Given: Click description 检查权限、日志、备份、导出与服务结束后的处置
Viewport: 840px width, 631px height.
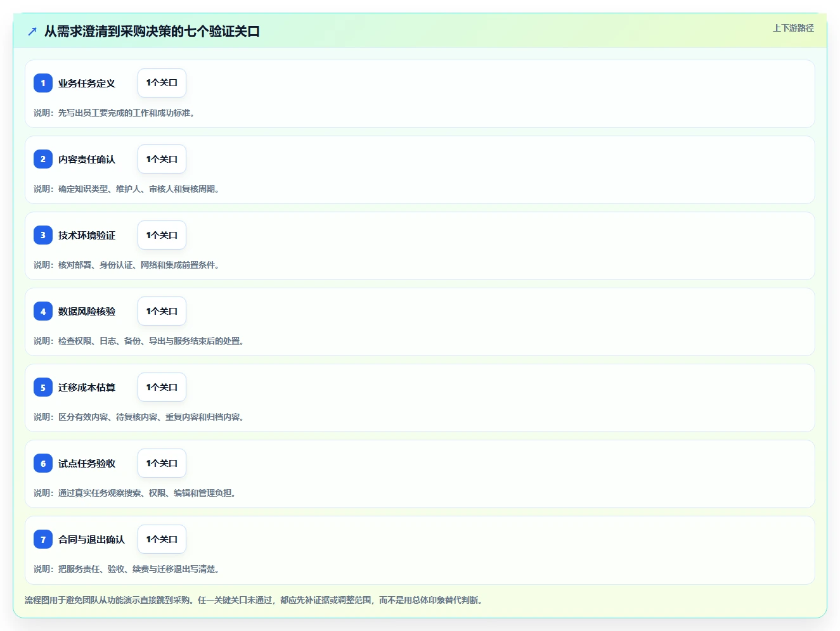Looking at the screenshot, I should click(x=151, y=341).
